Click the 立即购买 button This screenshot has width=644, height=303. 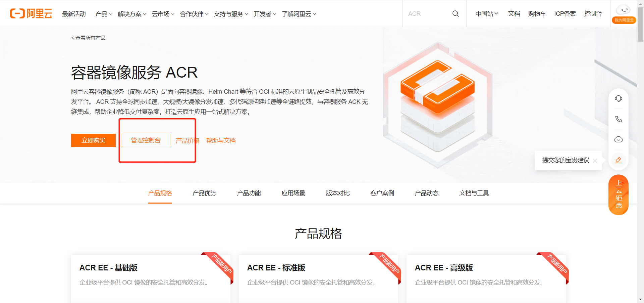coord(93,140)
